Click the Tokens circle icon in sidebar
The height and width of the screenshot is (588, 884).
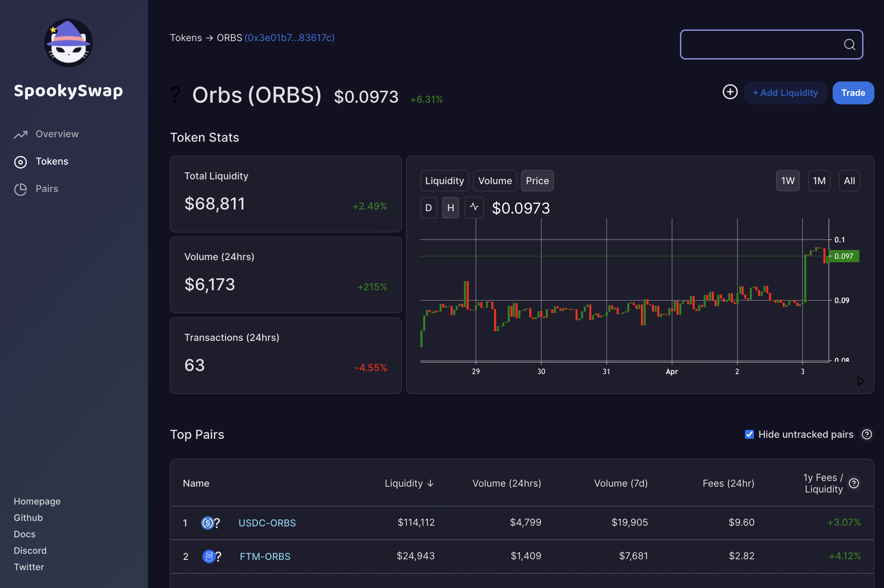21,162
